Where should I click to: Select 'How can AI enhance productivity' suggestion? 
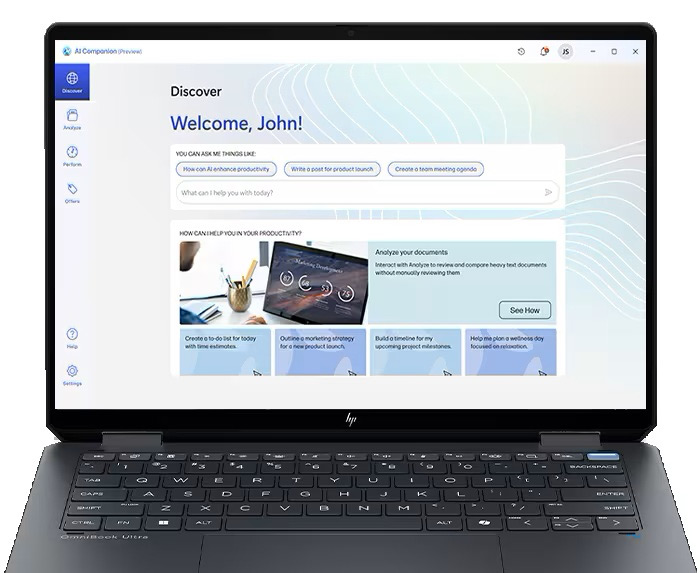[x=226, y=169]
